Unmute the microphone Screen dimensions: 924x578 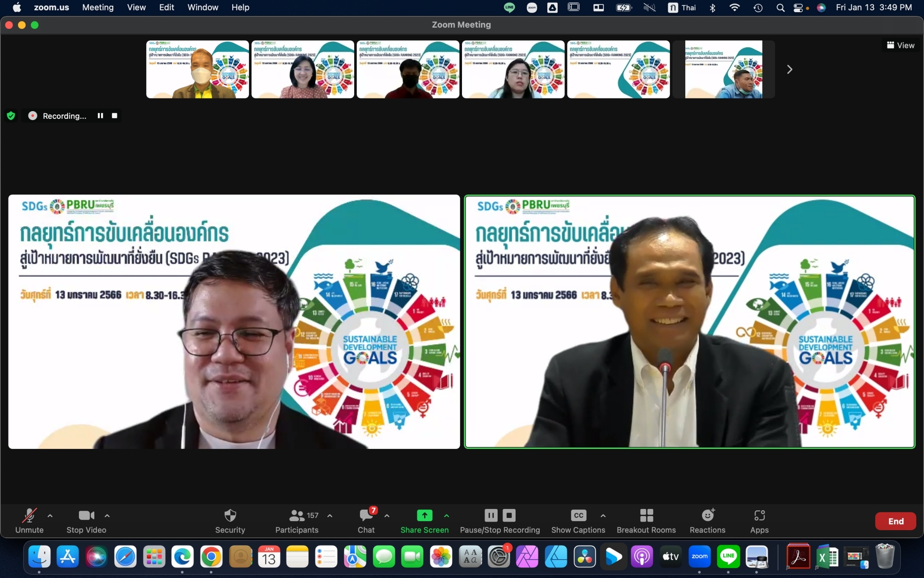coord(29,516)
